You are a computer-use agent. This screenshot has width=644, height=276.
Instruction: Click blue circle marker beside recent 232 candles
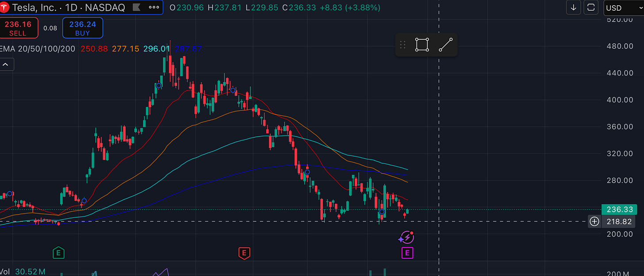381,212
